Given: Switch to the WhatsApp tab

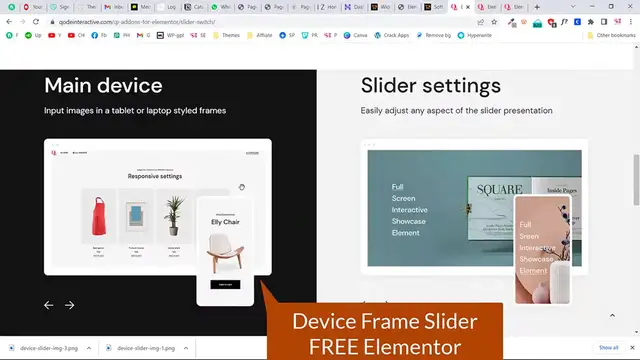Looking at the screenshot, I should [x=222, y=7].
